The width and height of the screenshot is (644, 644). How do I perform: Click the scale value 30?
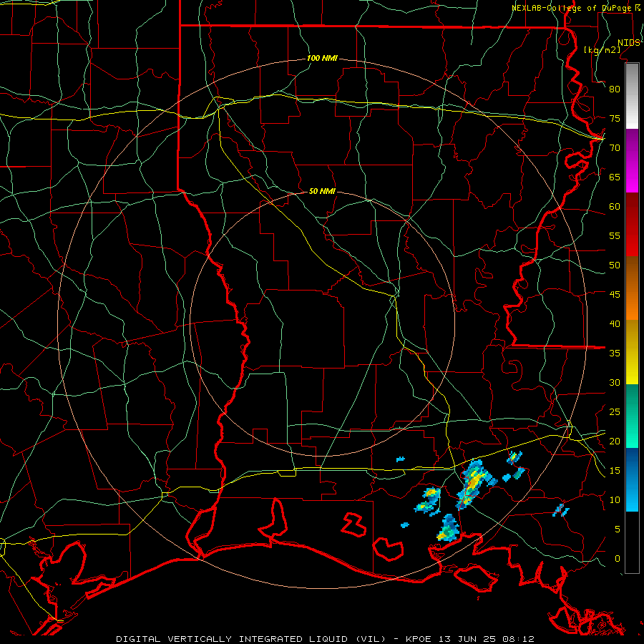click(x=615, y=382)
